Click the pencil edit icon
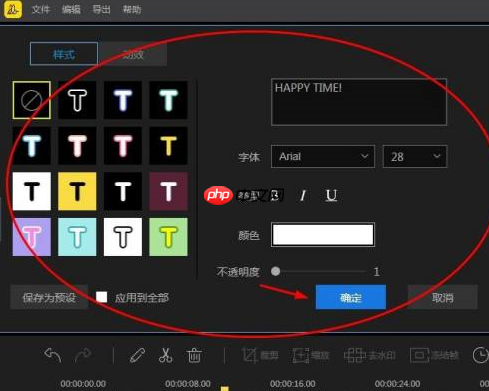 137,355
